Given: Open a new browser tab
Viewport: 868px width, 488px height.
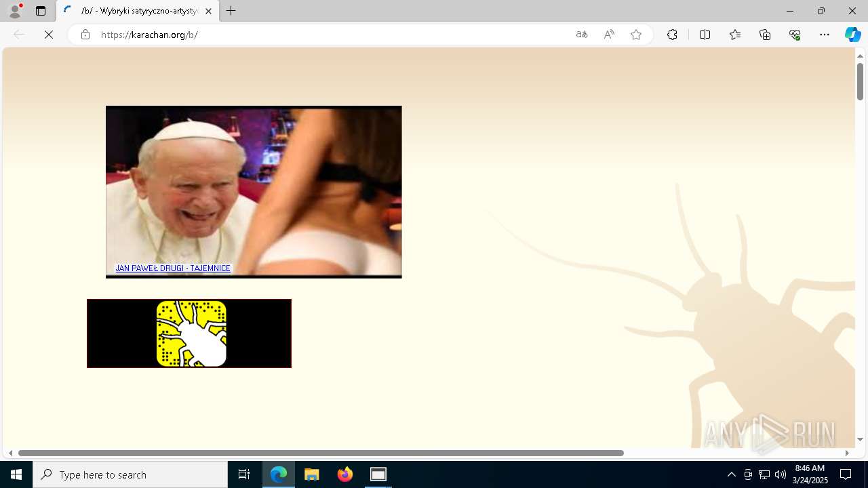Looking at the screenshot, I should (231, 11).
